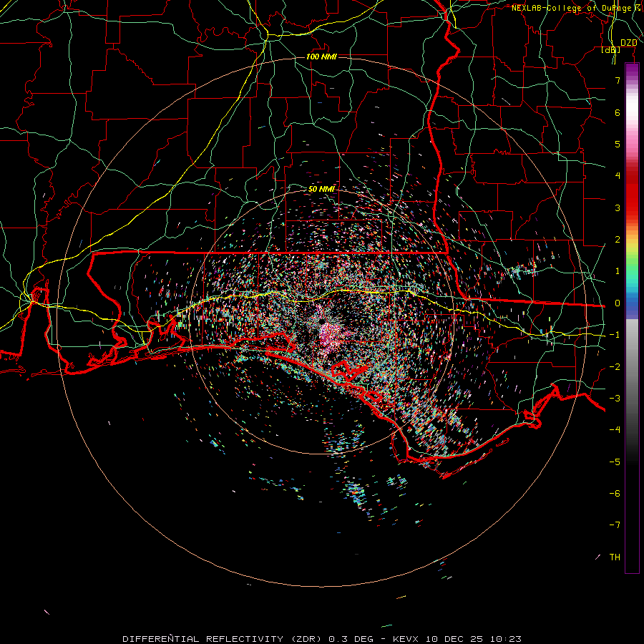The width and height of the screenshot is (644, 644).
Task: Click the 4 dB value on the color scale
Action: [x=618, y=176]
